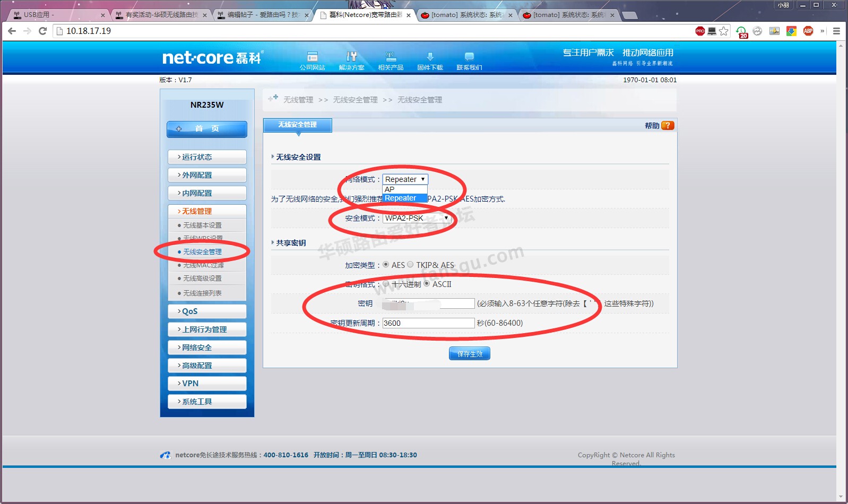The width and height of the screenshot is (848, 504).
Task: Open the green history extension with badge 20
Action: coord(742,32)
